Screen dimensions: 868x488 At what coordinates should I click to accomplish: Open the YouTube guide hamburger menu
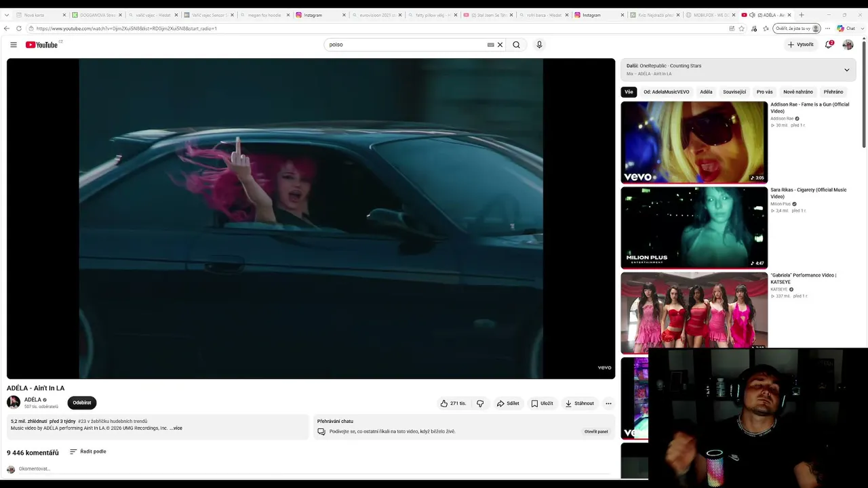(14, 45)
